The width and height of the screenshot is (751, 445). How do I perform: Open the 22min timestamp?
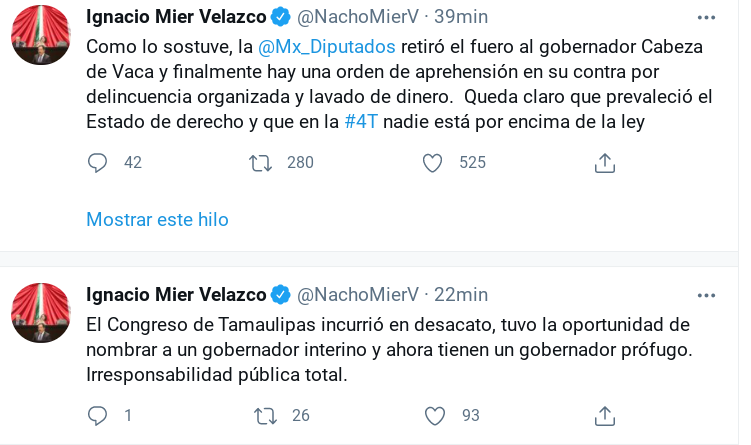tap(460, 294)
